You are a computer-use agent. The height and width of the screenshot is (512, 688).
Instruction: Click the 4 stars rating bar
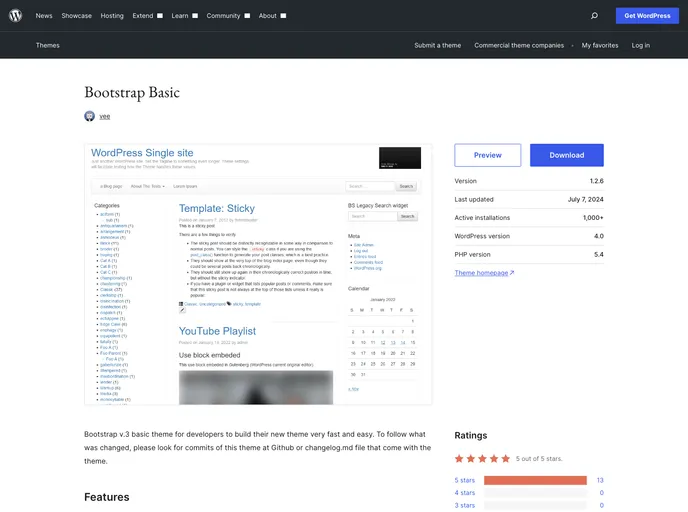point(535,493)
